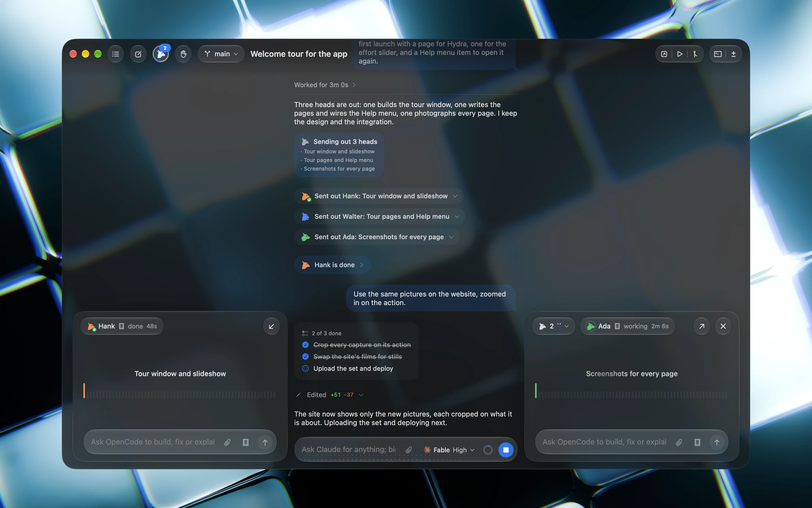Click the square arrow icon left of play
Image resolution: width=812 pixels, height=508 pixels.
pyautogui.click(x=664, y=54)
